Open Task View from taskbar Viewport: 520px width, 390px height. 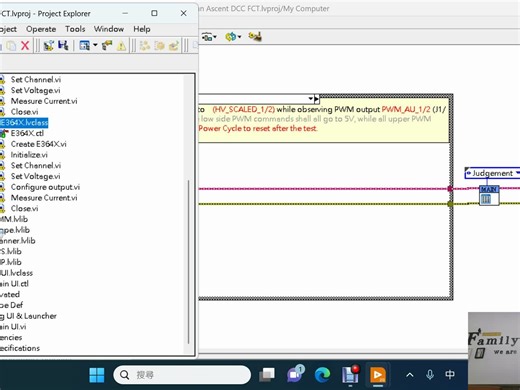pyautogui.click(x=267, y=375)
